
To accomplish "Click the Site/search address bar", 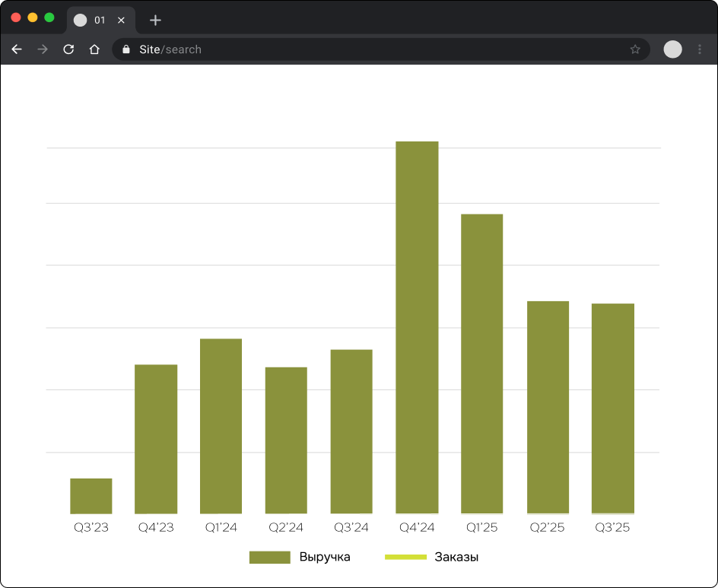I will tap(380, 49).
